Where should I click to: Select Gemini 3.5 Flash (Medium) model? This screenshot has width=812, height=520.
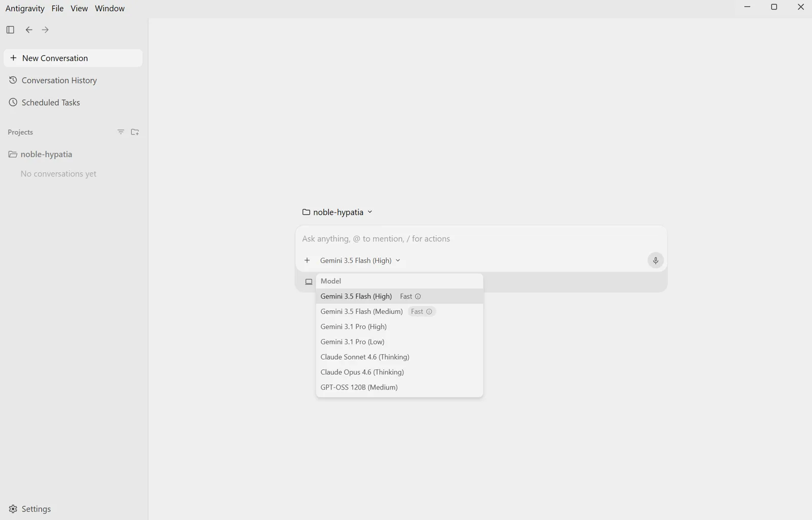[399, 311]
